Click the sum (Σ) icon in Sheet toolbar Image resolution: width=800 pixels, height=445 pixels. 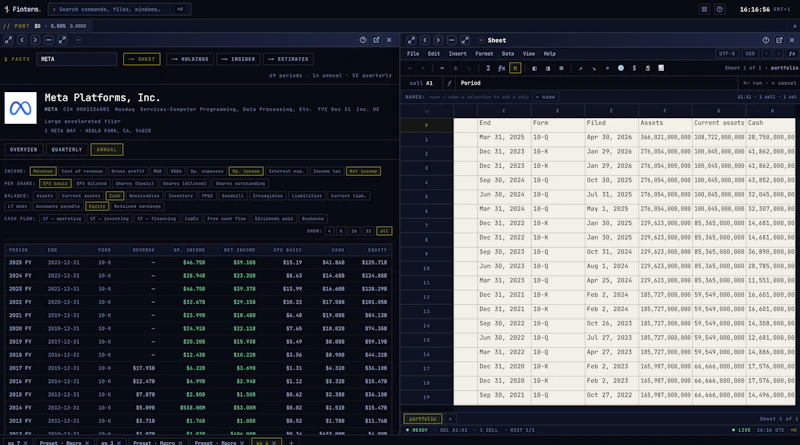coord(488,68)
